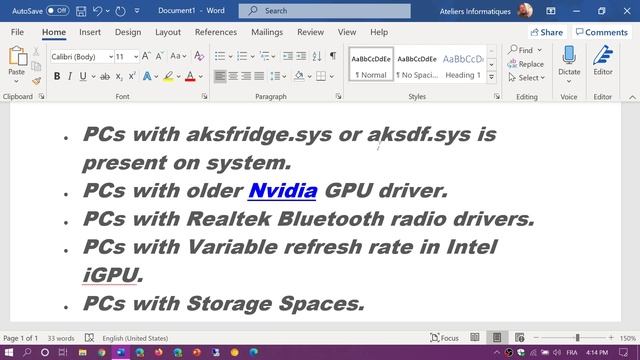Toggle AutoSave switch
Screen dimensions: 640x360
(x=57, y=11)
